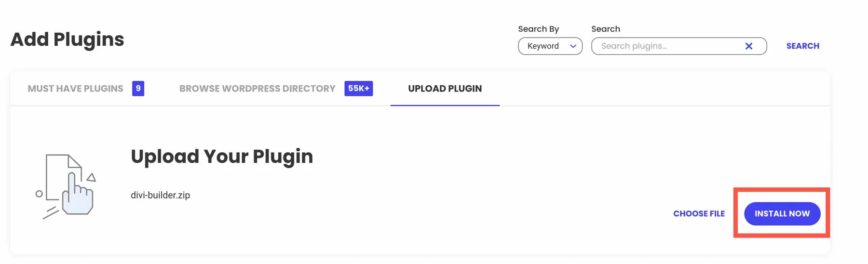The width and height of the screenshot is (868, 264).
Task: Click the Choose File link
Action: pos(699,213)
